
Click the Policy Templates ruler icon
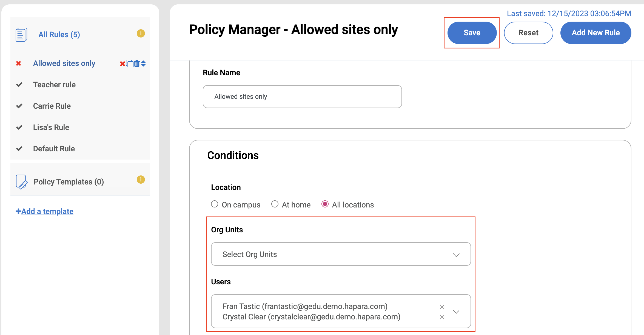[x=22, y=182]
